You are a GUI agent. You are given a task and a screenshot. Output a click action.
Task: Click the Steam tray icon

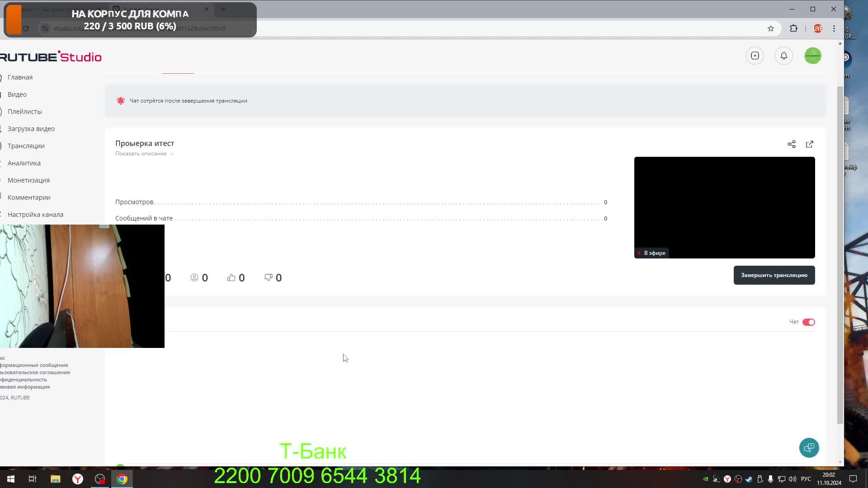(749, 479)
